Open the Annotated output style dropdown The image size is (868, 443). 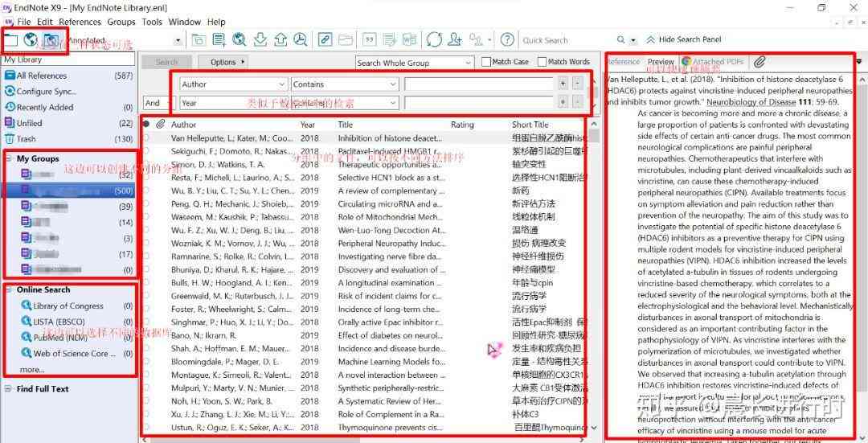178,41
